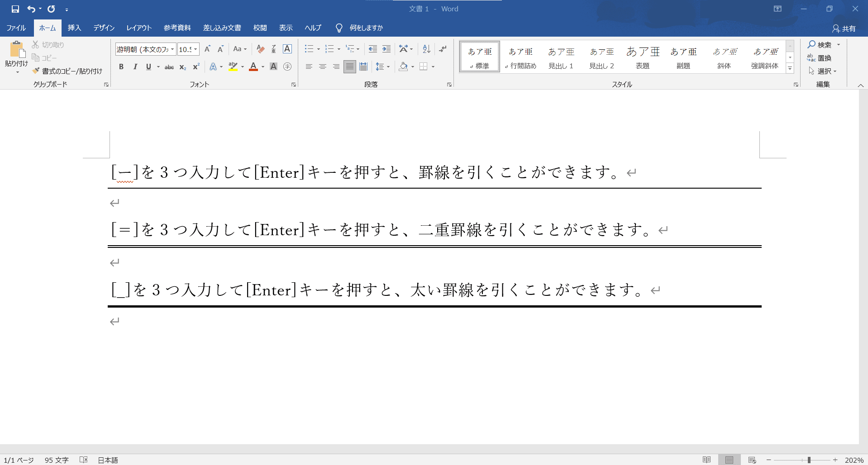This screenshot has height=465, width=868.
Task: Open the font name dropdown
Action: 172,49
